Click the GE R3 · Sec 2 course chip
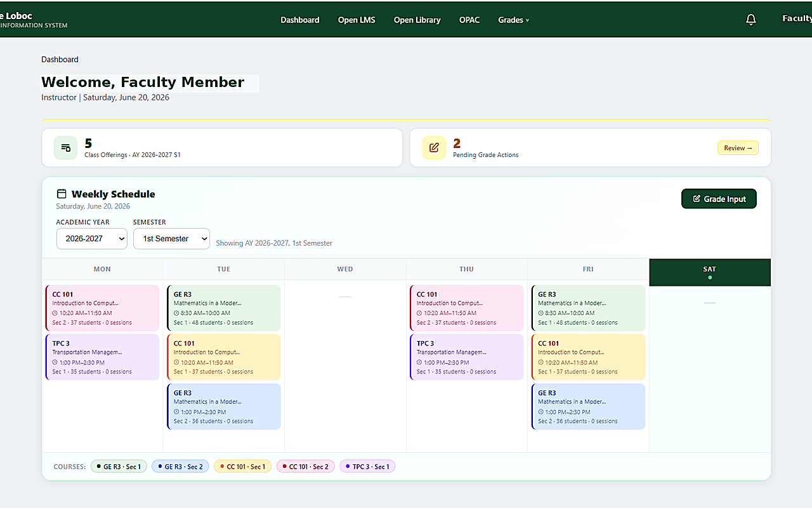The height and width of the screenshot is (508, 812). 180,467
